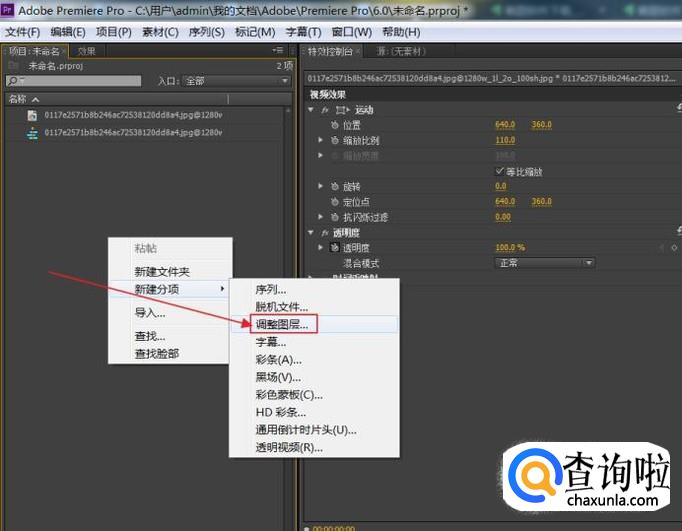Add a 透明度 keyframe diamond
Screen dimensions: 682x531
click(x=674, y=247)
